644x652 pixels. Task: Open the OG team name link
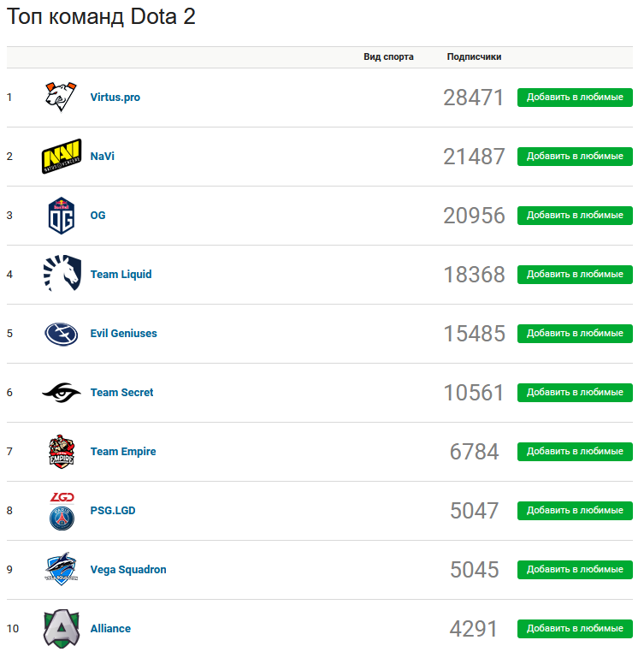pos(97,216)
